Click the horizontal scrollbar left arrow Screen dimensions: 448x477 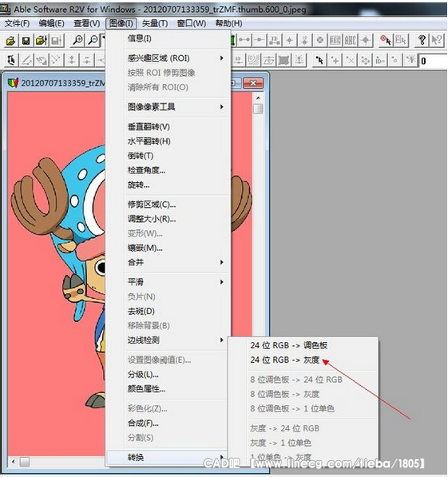click(x=13, y=462)
